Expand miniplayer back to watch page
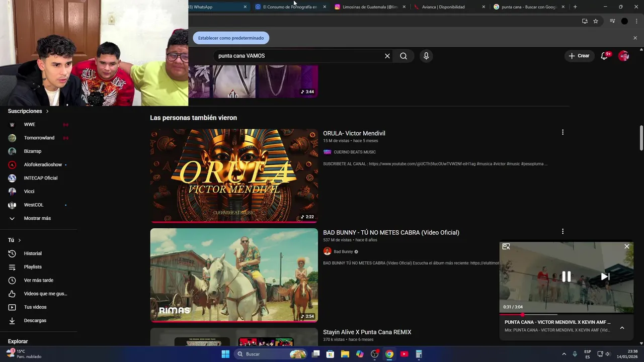 506,246
